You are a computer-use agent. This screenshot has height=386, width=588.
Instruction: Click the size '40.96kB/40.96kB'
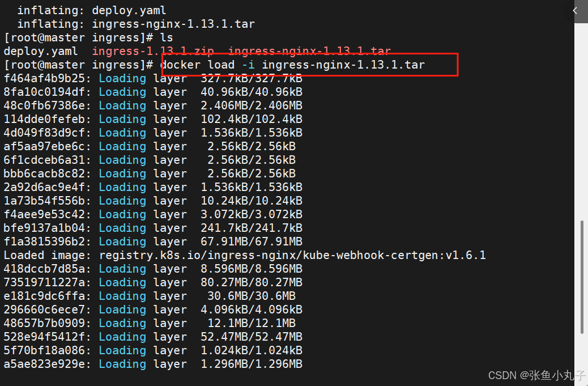tap(252, 92)
